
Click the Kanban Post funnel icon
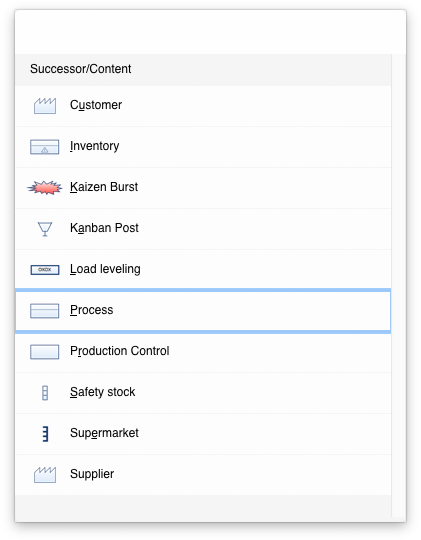pyautogui.click(x=45, y=229)
